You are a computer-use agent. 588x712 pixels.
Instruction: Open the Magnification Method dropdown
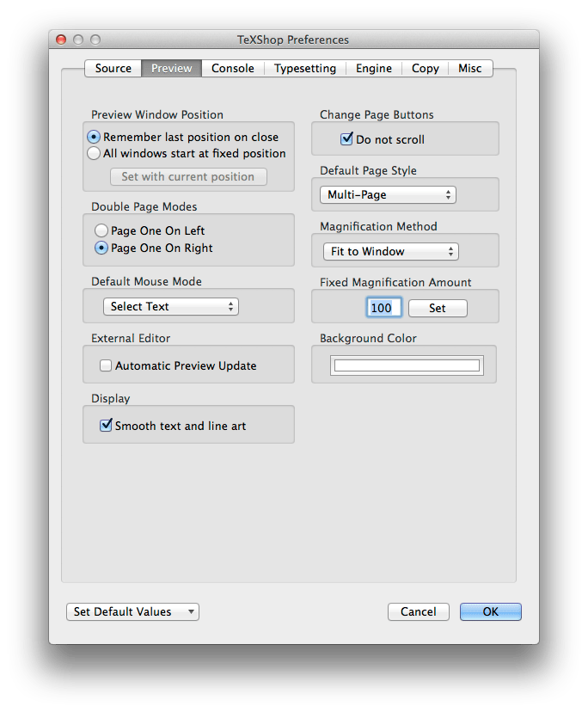tap(391, 252)
